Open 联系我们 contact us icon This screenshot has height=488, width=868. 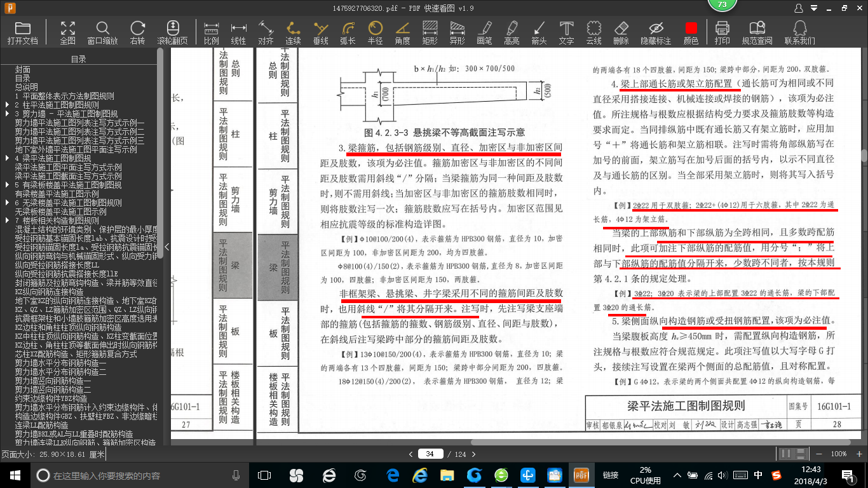point(799,32)
